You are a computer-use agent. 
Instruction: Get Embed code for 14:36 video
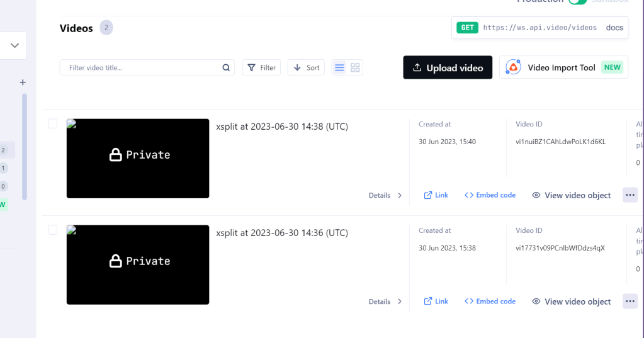490,301
